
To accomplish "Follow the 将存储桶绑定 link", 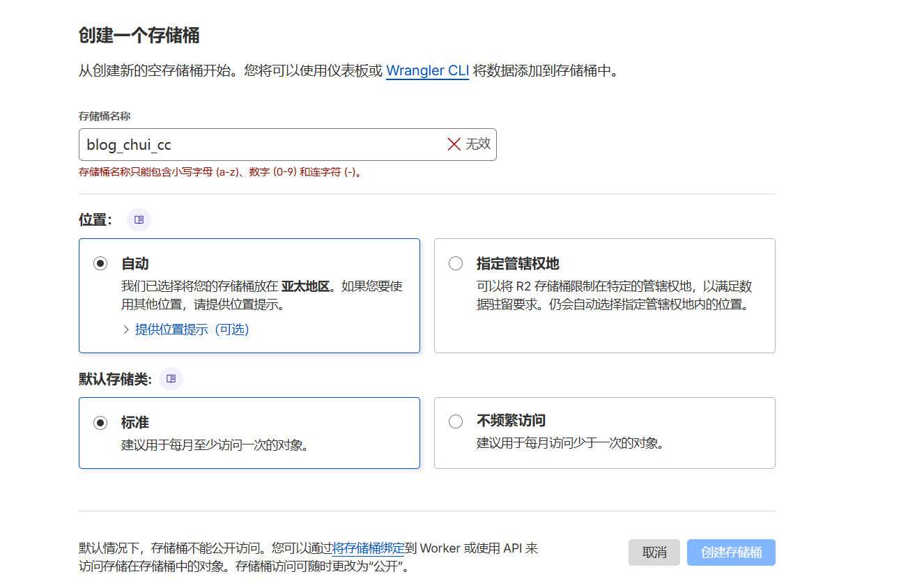I will coord(368,548).
